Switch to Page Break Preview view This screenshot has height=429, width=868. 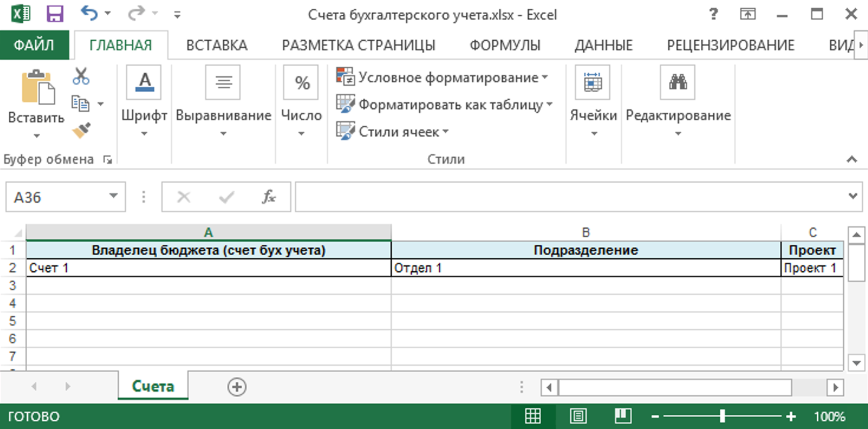(x=623, y=416)
